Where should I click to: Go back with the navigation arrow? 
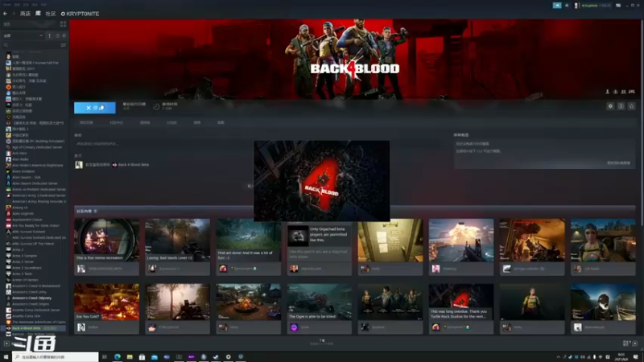pos(5,14)
